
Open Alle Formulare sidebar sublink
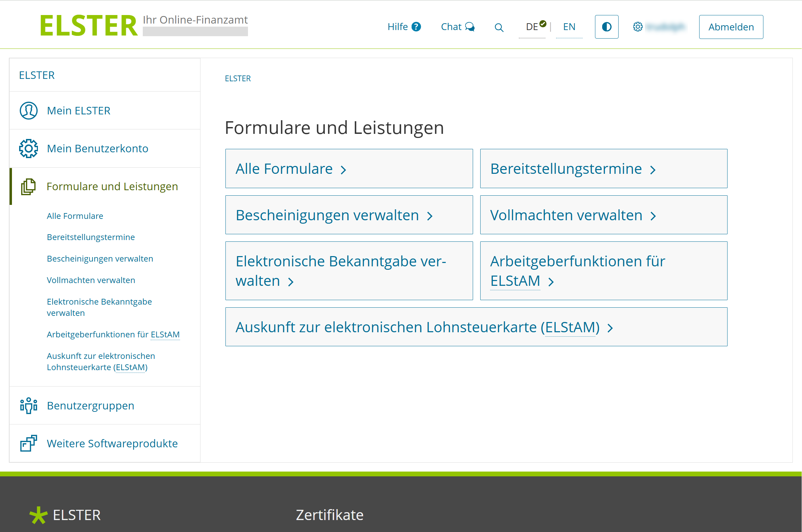pyautogui.click(x=75, y=216)
